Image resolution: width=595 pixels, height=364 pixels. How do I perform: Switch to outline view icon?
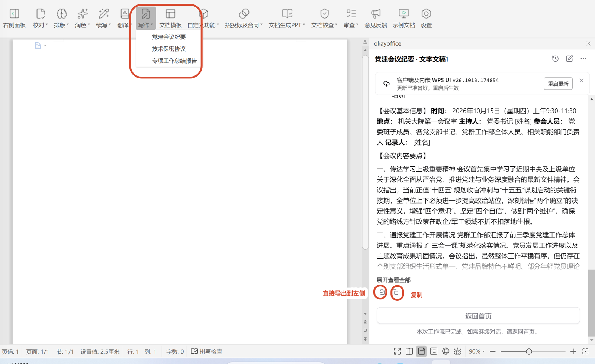(434, 351)
